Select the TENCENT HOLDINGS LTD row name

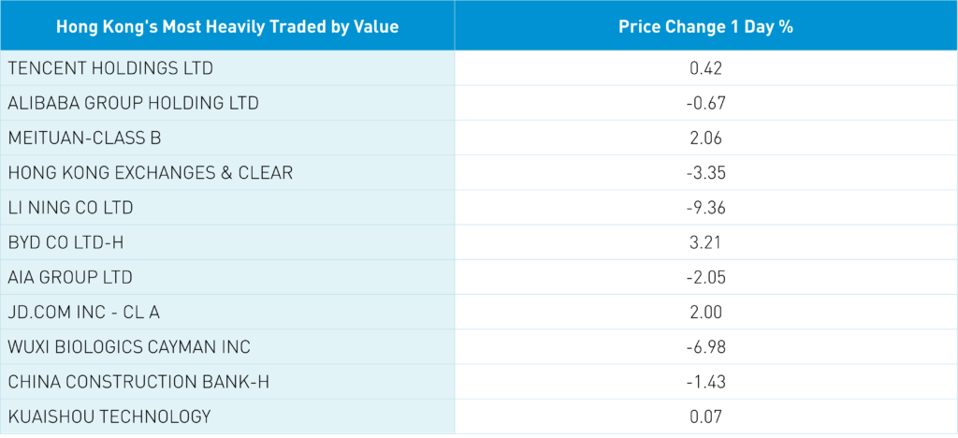tap(110, 69)
